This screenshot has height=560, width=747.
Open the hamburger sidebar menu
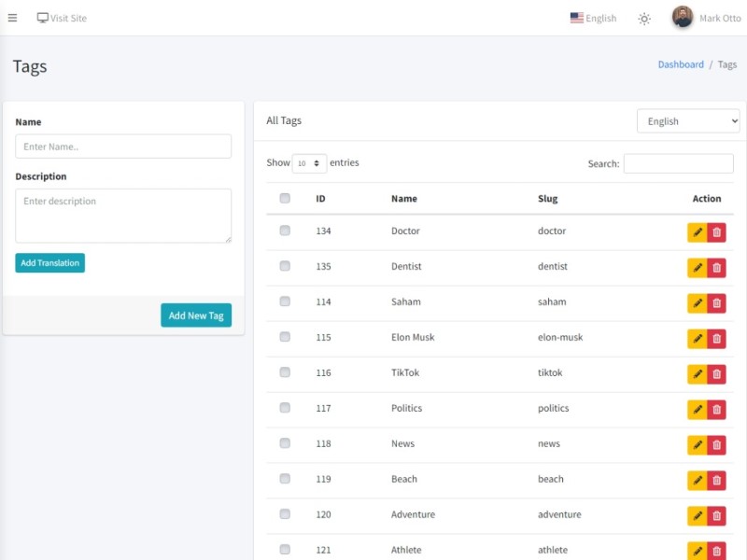(x=12, y=18)
